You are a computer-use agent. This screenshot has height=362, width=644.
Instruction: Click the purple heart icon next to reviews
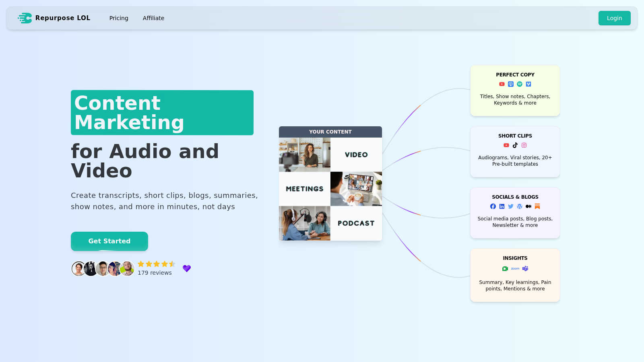coord(187,268)
